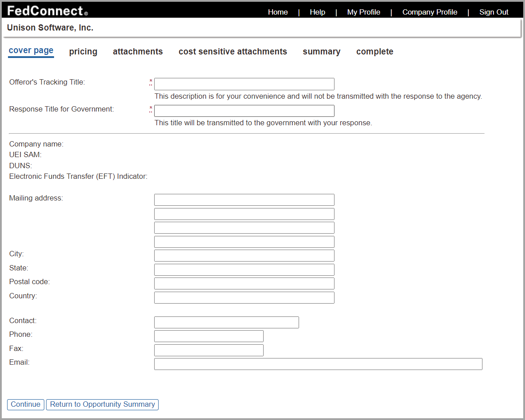Open the attachments tab
525x420 pixels.
point(138,52)
